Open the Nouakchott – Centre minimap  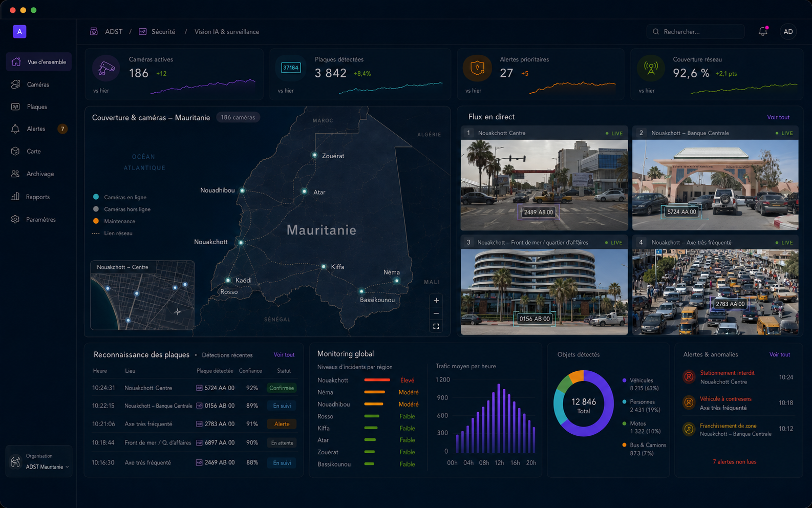[142, 295]
